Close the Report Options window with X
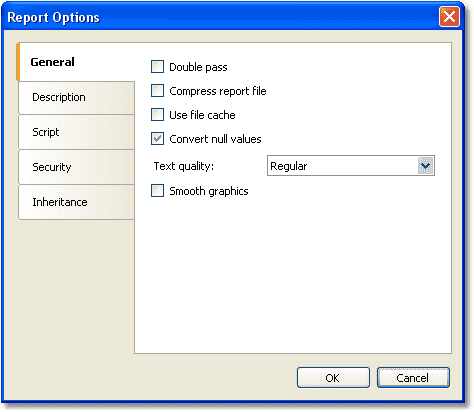The image size is (474, 412). point(449,16)
